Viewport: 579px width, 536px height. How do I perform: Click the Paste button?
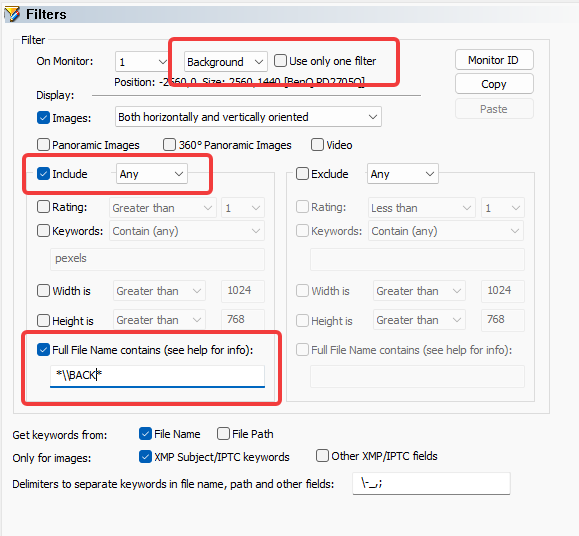[494, 109]
